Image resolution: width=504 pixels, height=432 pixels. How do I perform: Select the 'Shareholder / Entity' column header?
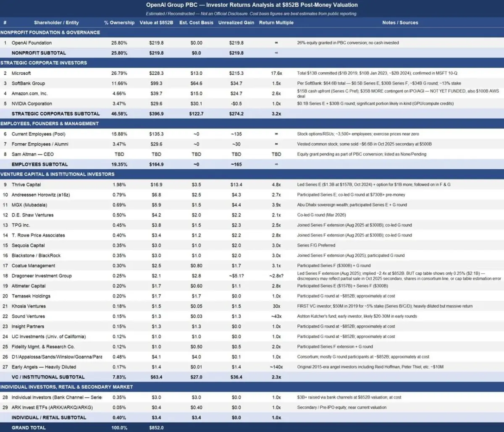click(x=56, y=23)
